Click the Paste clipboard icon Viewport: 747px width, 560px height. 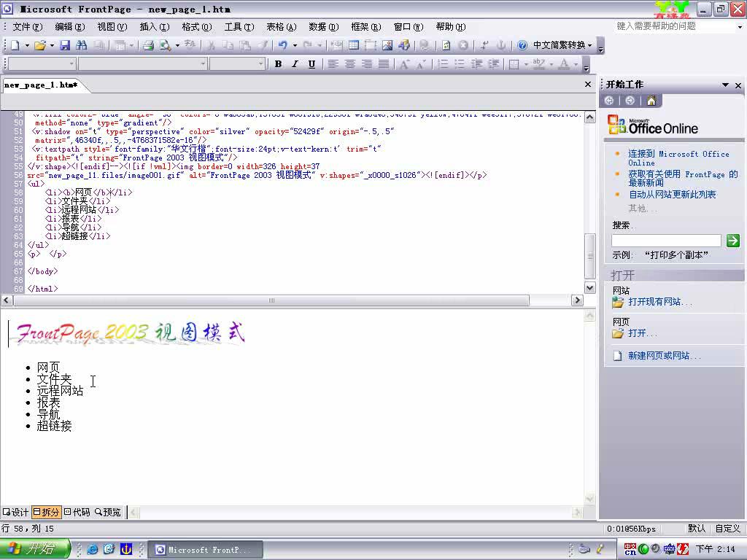pyautogui.click(x=245, y=45)
